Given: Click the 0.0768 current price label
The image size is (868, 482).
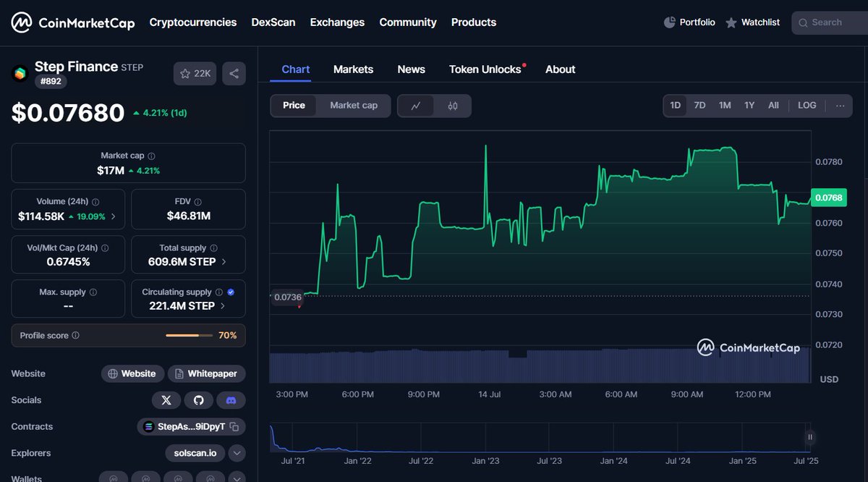Looking at the screenshot, I should (828, 198).
